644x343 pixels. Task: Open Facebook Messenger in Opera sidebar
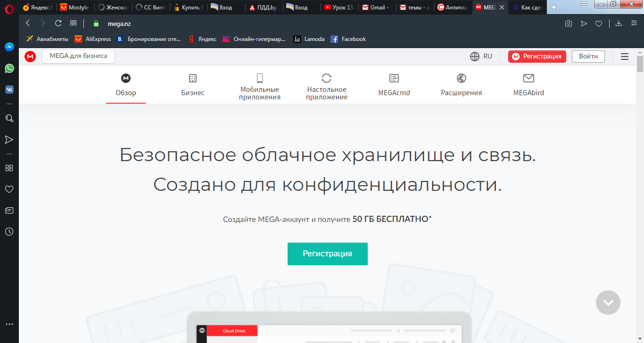[9, 47]
